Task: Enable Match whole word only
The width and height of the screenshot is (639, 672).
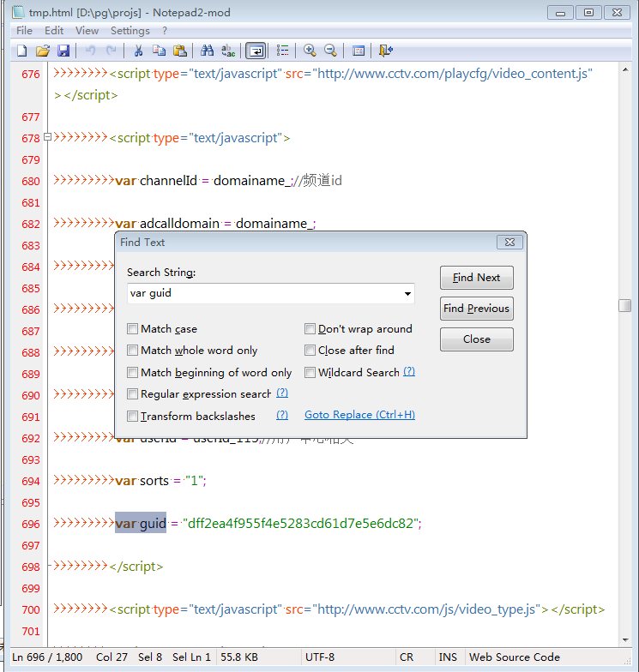Action: coord(132,350)
